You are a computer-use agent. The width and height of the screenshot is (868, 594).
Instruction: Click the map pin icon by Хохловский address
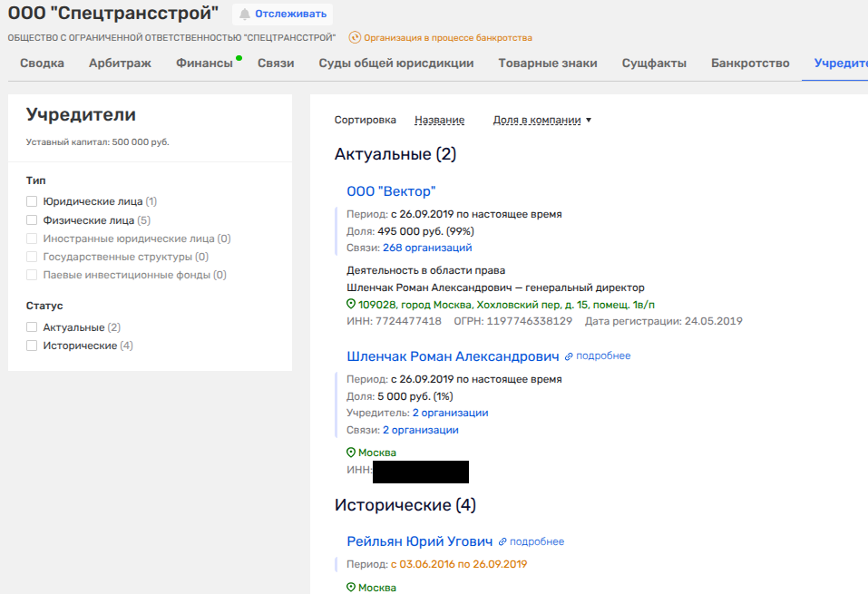pyautogui.click(x=351, y=305)
